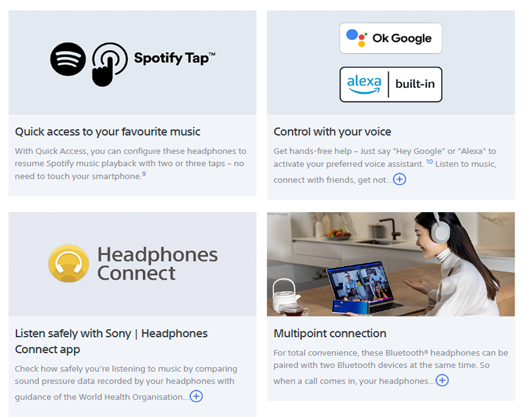Open footnote 10 after voice assistant text
Screen dimensions: 532x420
(x=429, y=161)
